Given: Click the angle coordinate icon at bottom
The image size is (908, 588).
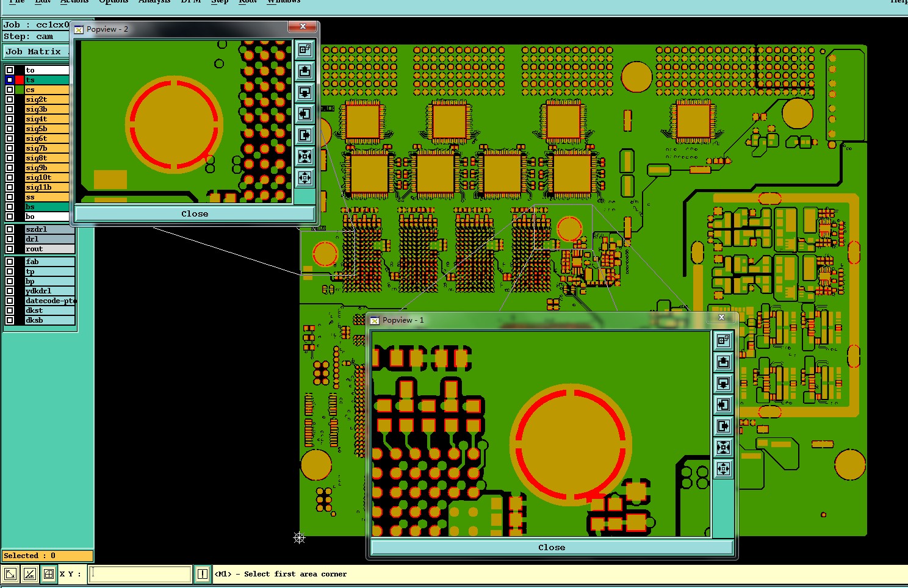Looking at the screenshot, I should pos(29,574).
